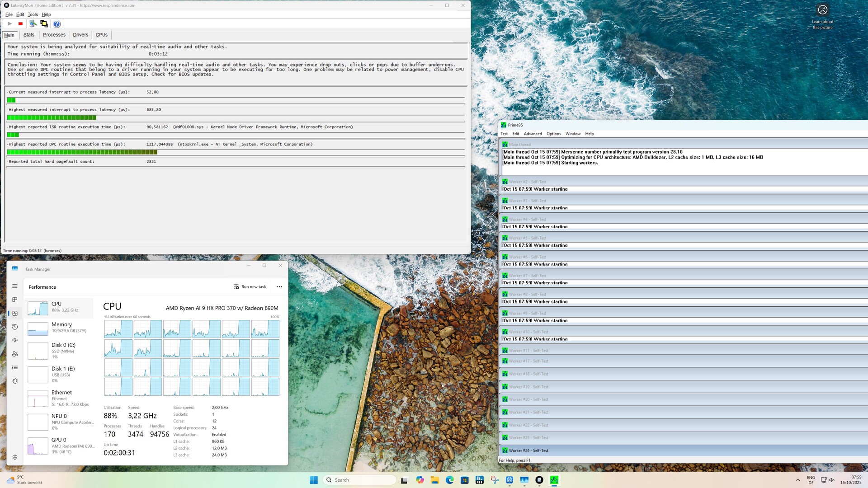868x488 pixels.
Task: Switch to the Drivers tab in LatencyMon
Action: (80, 35)
